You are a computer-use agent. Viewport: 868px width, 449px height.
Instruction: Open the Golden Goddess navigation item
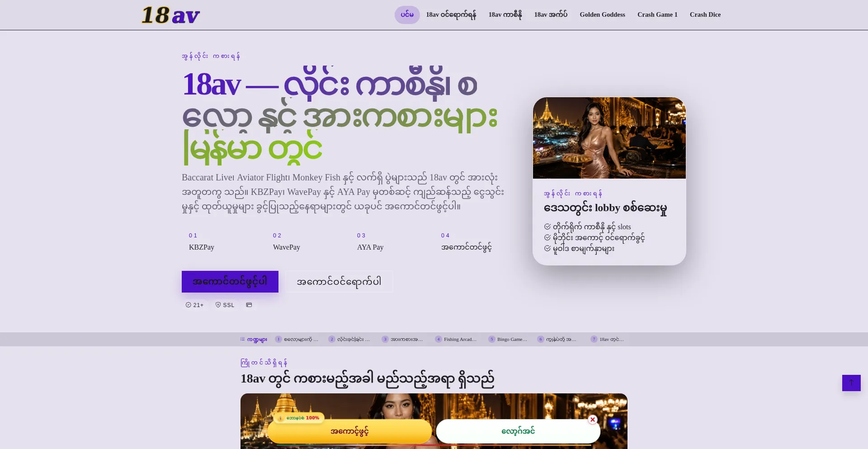[603, 15]
